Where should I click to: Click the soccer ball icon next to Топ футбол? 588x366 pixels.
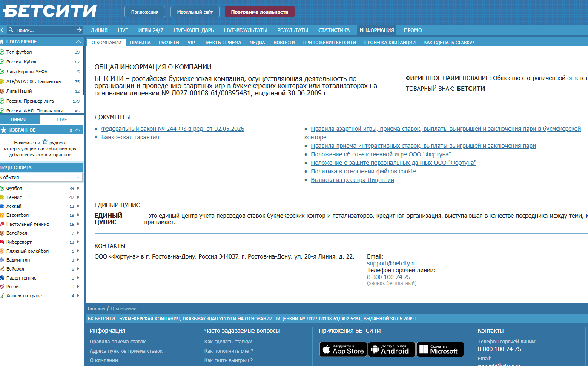point(2,52)
